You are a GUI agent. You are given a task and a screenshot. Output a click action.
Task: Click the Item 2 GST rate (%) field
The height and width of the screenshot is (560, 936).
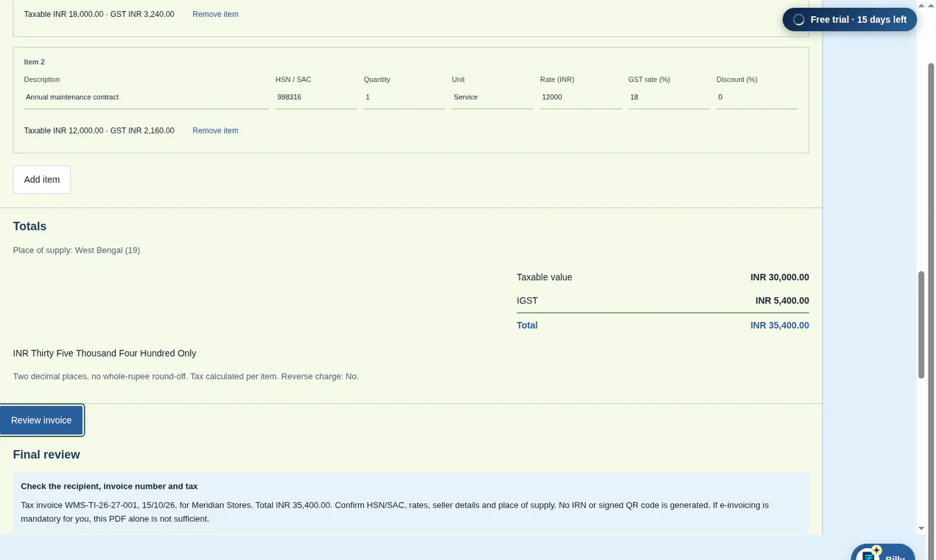click(669, 97)
